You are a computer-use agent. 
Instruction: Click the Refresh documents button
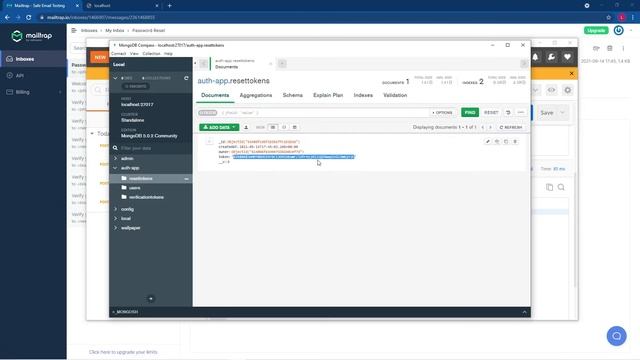pos(511,127)
